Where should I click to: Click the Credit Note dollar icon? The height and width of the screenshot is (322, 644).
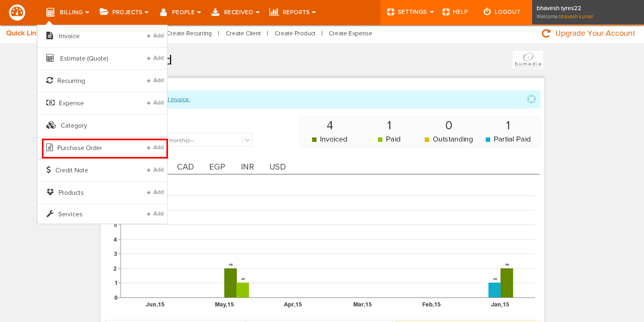pos(48,170)
